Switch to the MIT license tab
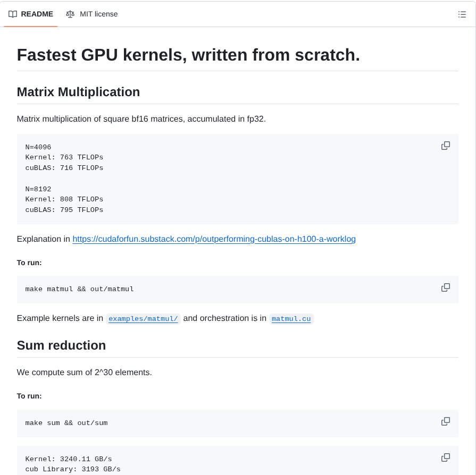The height and width of the screenshot is (475, 476). tap(91, 14)
